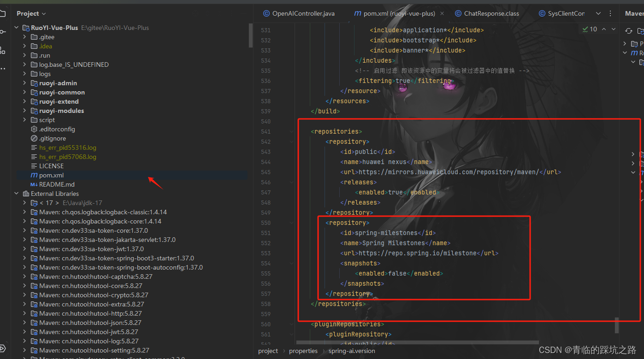The image size is (644, 359).
Task: Close the pom.xml editor tab
Action: [x=442, y=13]
